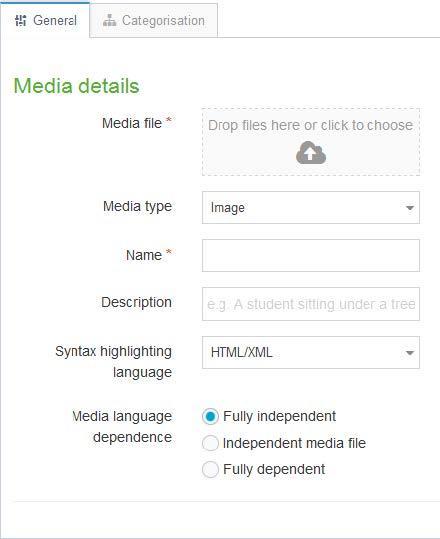The height and width of the screenshot is (539, 440).
Task: Click the Media details heading
Action: coord(76,86)
